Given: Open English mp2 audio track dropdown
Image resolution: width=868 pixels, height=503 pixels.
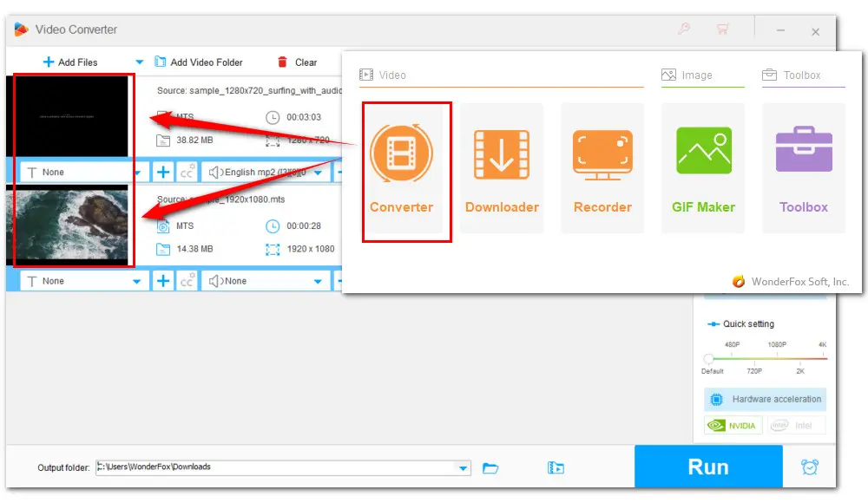Looking at the screenshot, I should click(318, 173).
